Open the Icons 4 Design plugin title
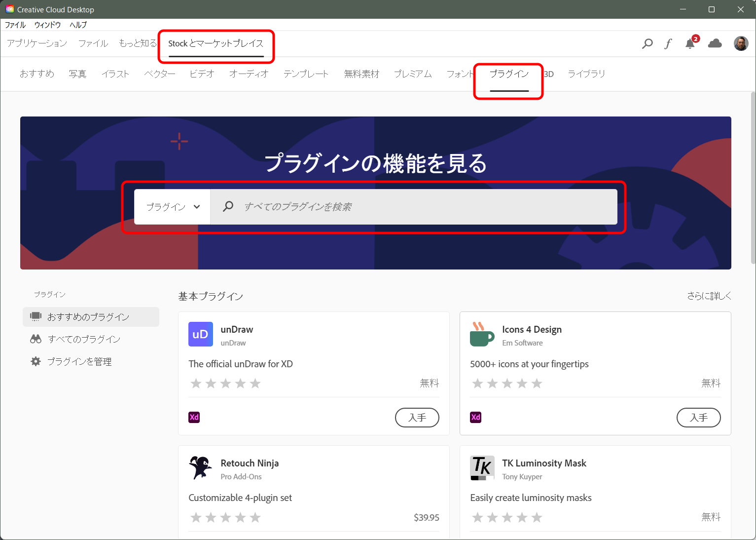This screenshot has height=540, width=756. 532,329
